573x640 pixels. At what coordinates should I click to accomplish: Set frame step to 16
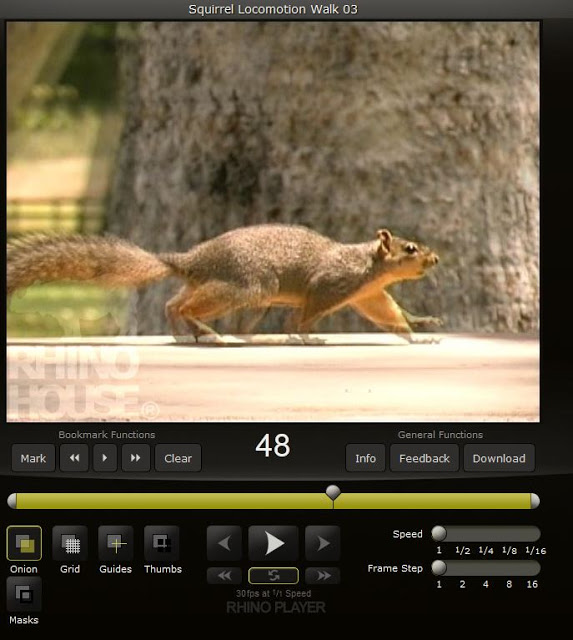[x=532, y=584]
